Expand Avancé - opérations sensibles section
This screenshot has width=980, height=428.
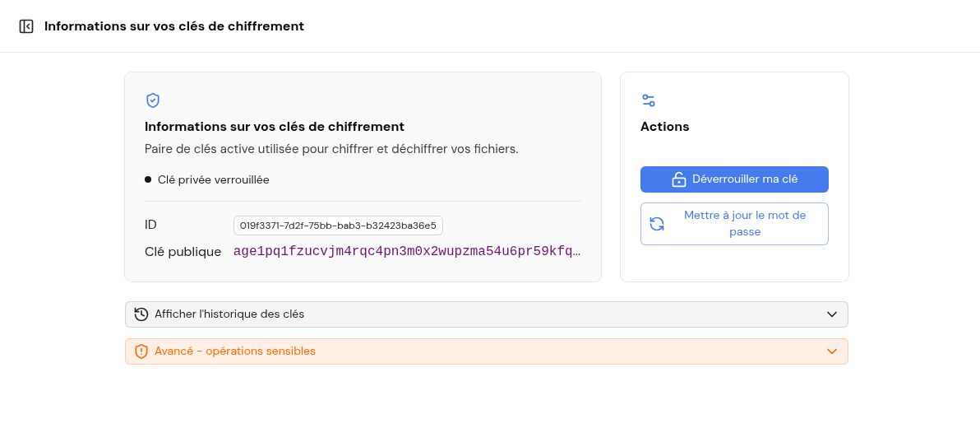(x=486, y=351)
